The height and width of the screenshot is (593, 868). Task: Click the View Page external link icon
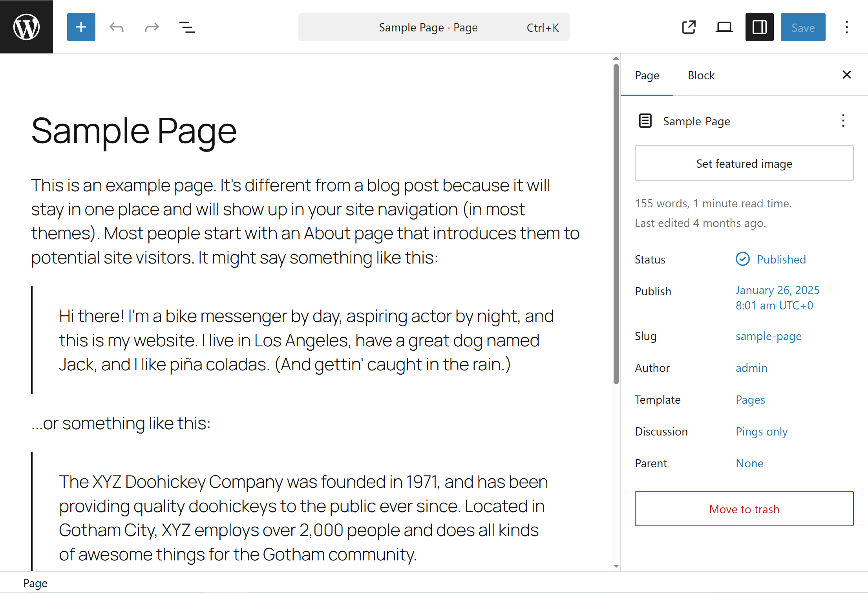(x=689, y=27)
